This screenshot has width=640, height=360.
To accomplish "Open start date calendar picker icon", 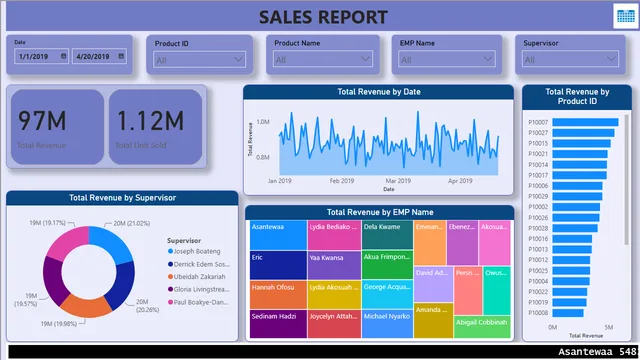I will pyautogui.click(x=63, y=56).
